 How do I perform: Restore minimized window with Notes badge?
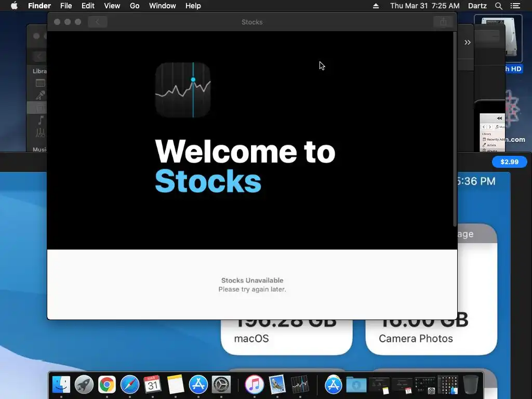(x=379, y=385)
